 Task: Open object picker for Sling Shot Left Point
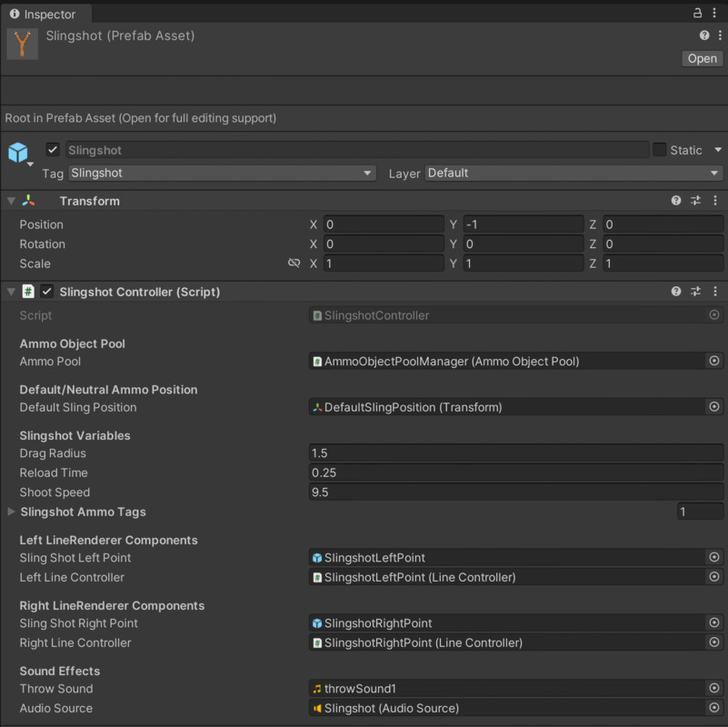[x=714, y=558]
